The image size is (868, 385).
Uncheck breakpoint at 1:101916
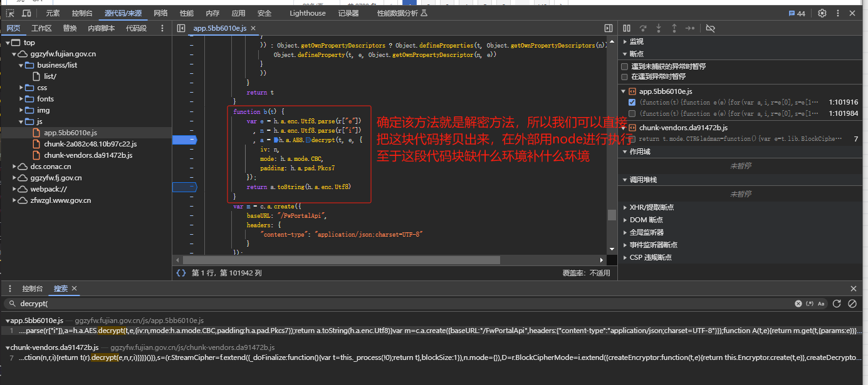point(632,102)
